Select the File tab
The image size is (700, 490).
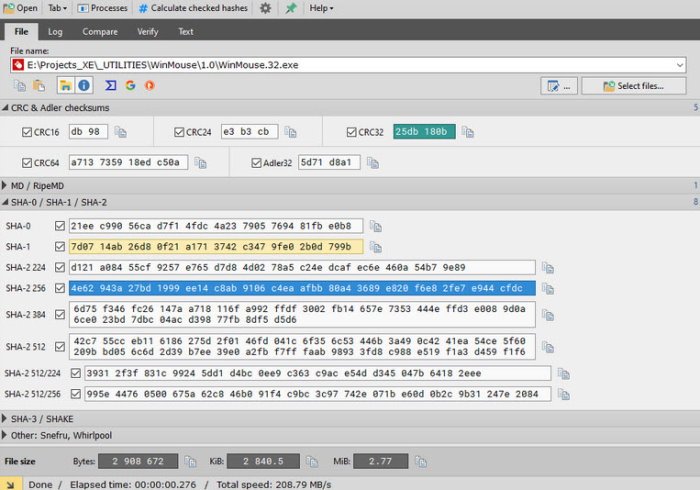point(21,32)
